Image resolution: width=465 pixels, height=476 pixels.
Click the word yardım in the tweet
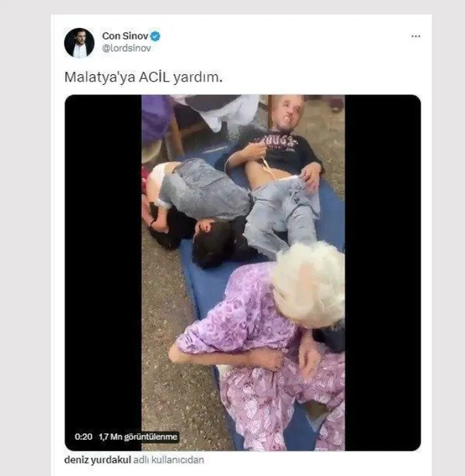tap(198, 78)
